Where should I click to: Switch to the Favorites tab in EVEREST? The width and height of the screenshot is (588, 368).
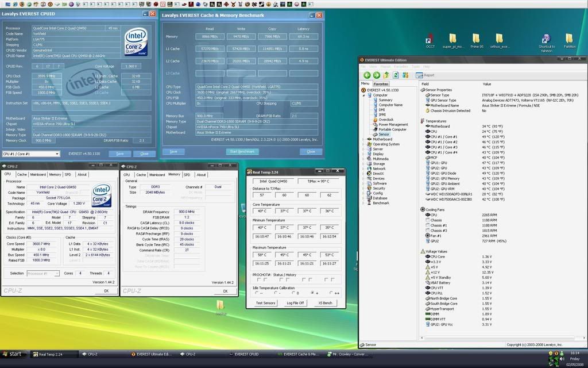tap(381, 84)
